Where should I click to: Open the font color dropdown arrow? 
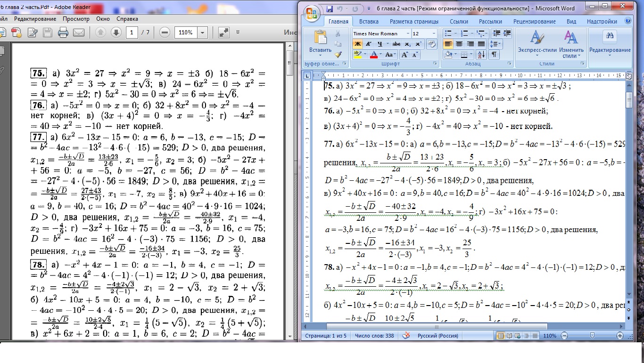380,55
